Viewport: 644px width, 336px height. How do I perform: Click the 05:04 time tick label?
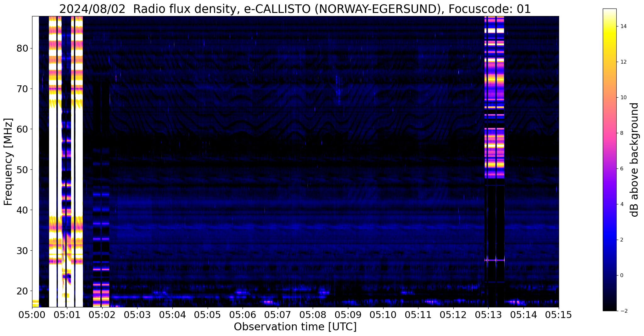pyautogui.click(x=172, y=315)
